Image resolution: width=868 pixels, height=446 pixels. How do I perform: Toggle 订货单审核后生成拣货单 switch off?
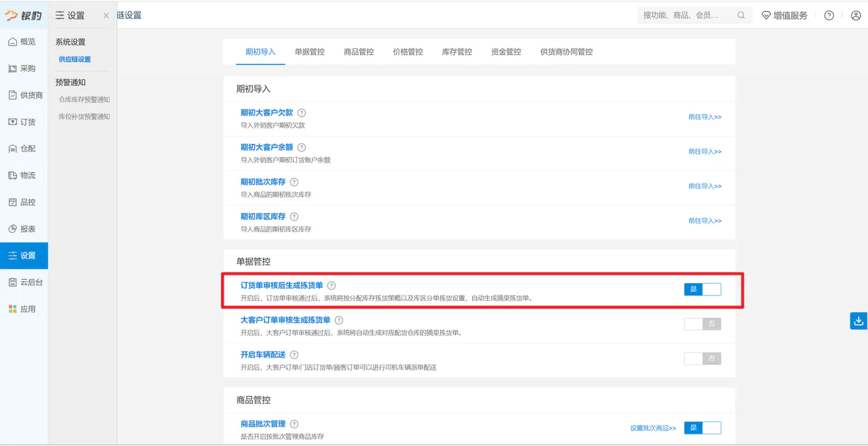coord(703,289)
